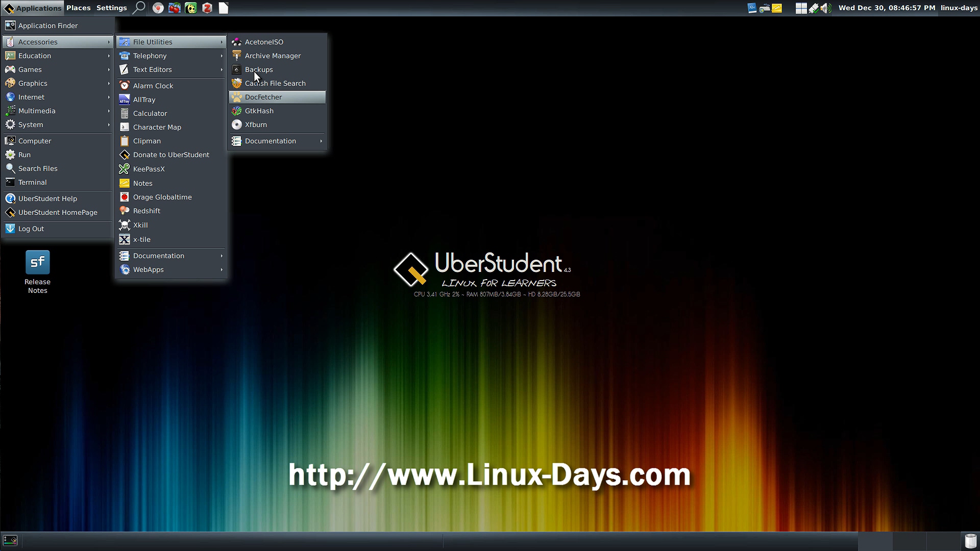The image size is (980, 551).
Task: Open UberStudent Help
Action: [x=57, y=198]
